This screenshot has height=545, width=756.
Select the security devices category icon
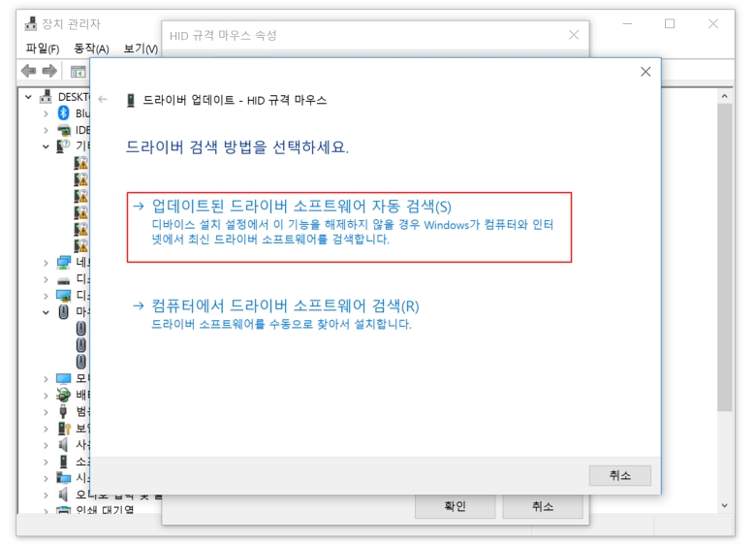pos(64,428)
